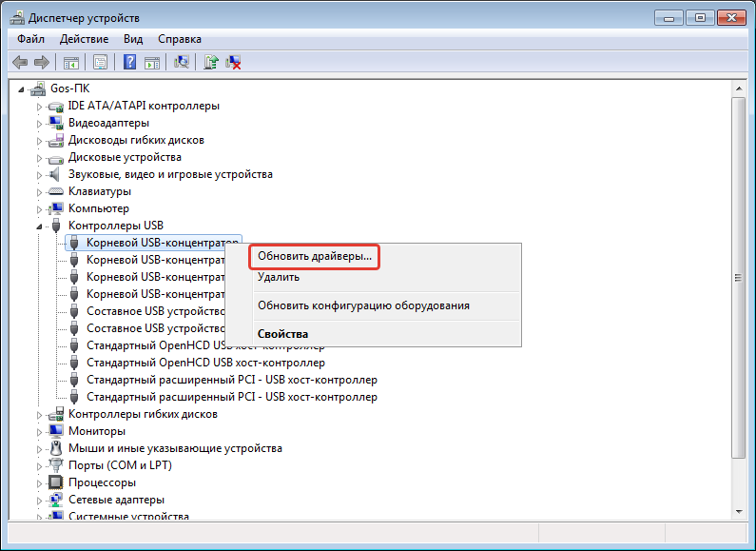The image size is (756, 551).
Task: Expand the Дисковые устройства node
Action: (40, 158)
